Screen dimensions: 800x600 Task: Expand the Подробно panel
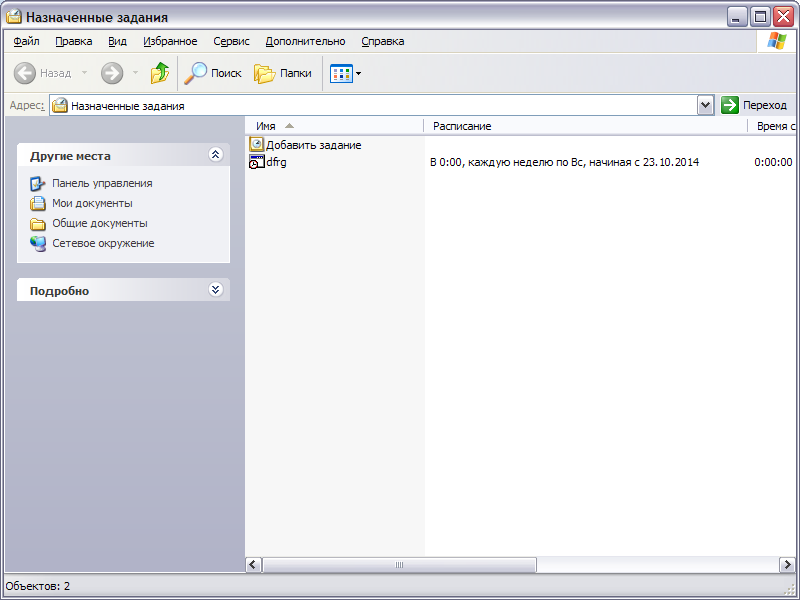pyautogui.click(x=215, y=290)
